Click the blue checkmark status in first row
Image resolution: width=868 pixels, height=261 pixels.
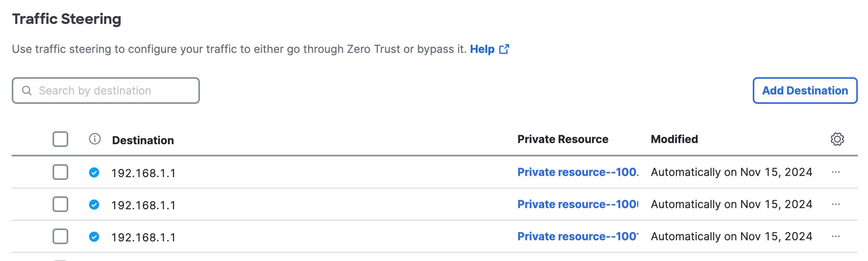[x=94, y=172]
